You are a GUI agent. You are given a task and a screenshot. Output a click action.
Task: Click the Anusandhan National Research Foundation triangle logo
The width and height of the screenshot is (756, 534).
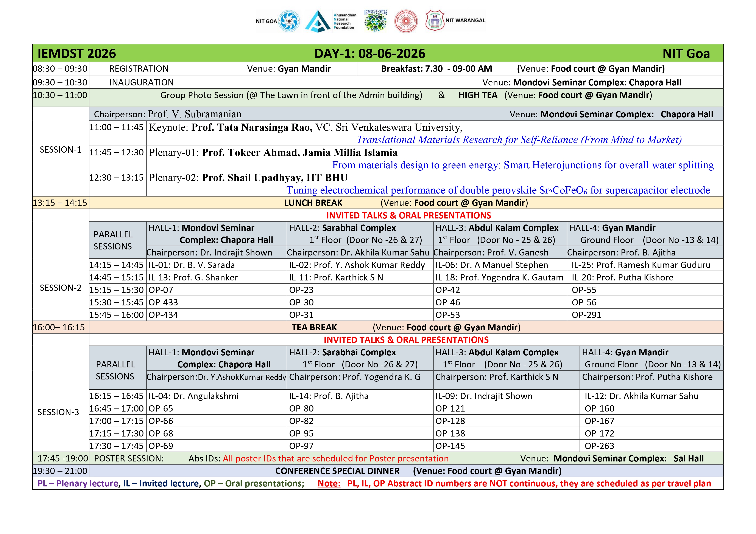[x=317, y=21]
